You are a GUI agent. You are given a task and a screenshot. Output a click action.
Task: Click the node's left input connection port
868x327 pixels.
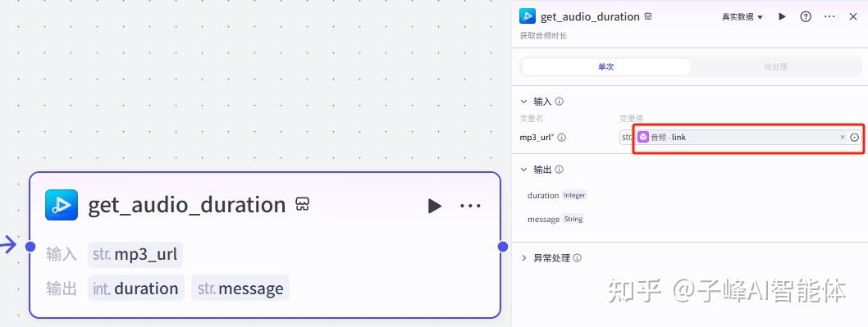click(x=30, y=246)
